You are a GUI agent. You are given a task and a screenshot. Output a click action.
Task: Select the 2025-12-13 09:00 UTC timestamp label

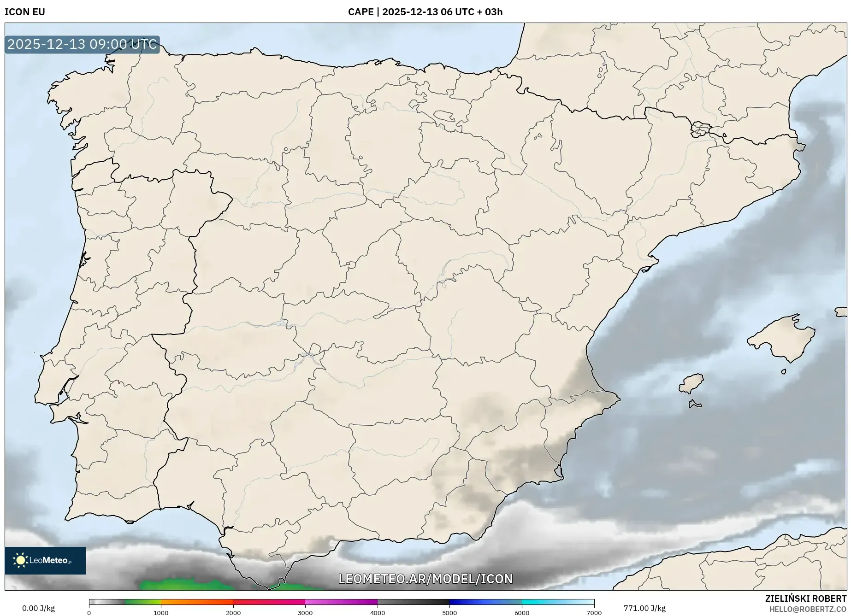click(82, 45)
